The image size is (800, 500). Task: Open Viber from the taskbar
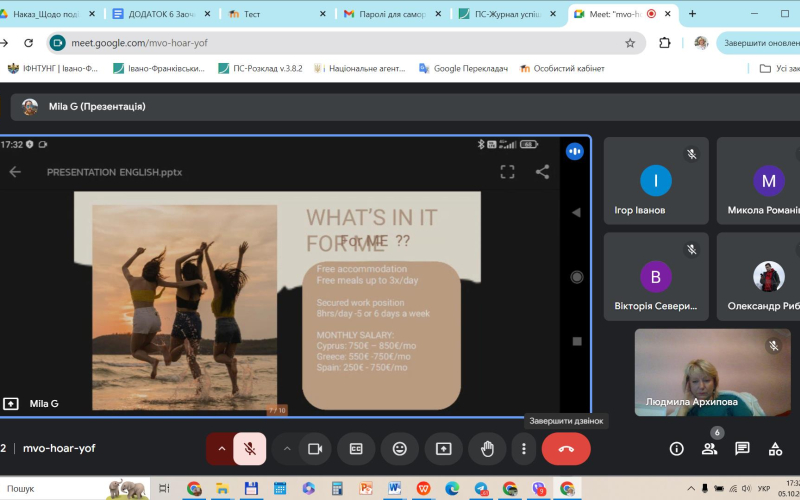click(x=539, y=489)
